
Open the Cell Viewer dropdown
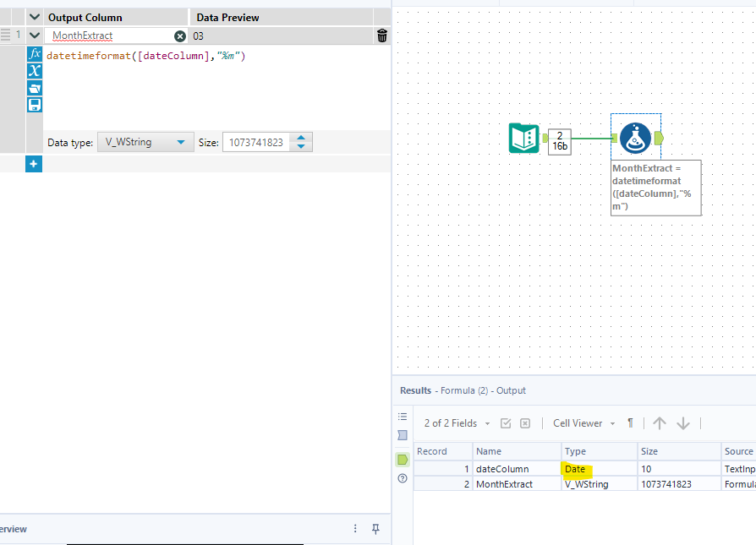click(x=583, y=423)
